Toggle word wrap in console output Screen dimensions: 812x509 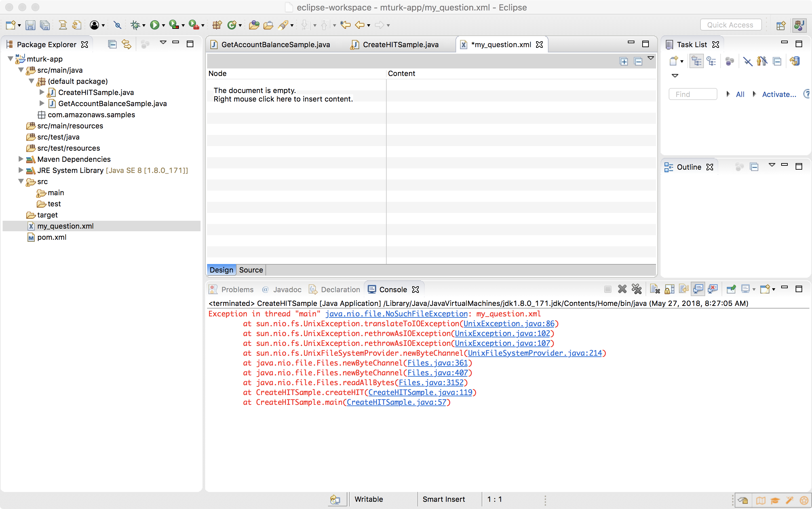coord(684,289)
